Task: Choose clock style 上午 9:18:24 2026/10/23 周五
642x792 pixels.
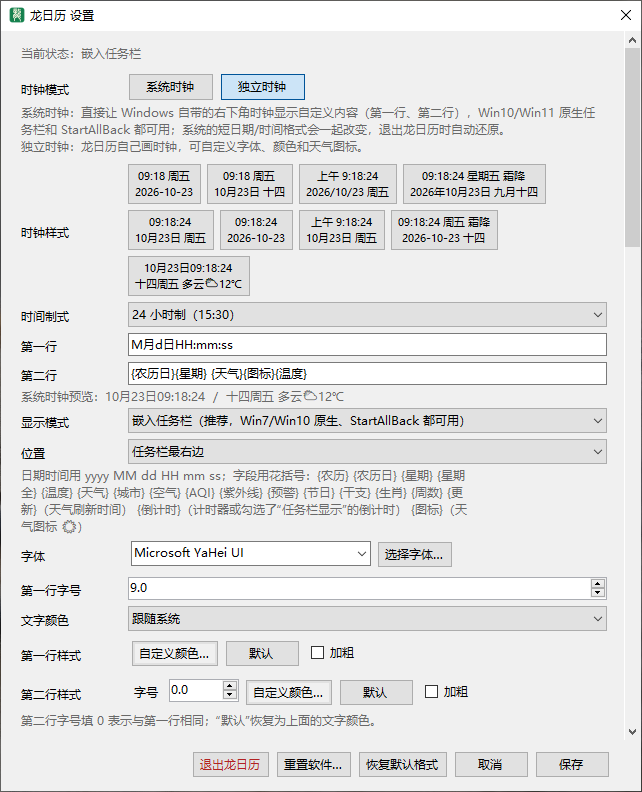Action: point(348,184)
